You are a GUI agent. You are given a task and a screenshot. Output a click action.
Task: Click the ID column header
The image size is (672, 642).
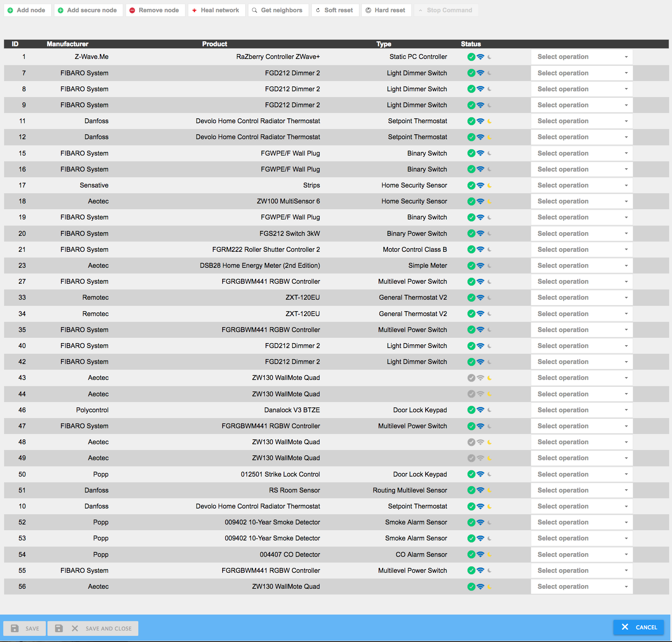(x=15, y=44)
